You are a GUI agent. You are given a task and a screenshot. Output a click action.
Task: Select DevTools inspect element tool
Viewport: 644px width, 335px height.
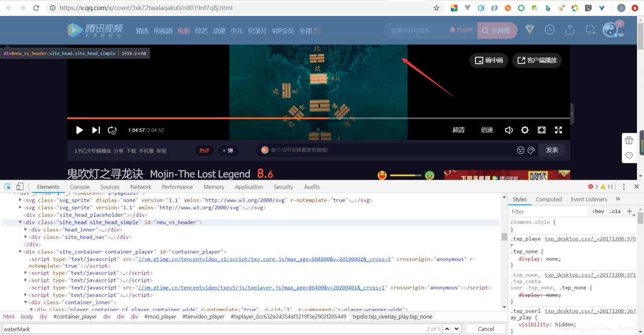[x=8, y=187]
